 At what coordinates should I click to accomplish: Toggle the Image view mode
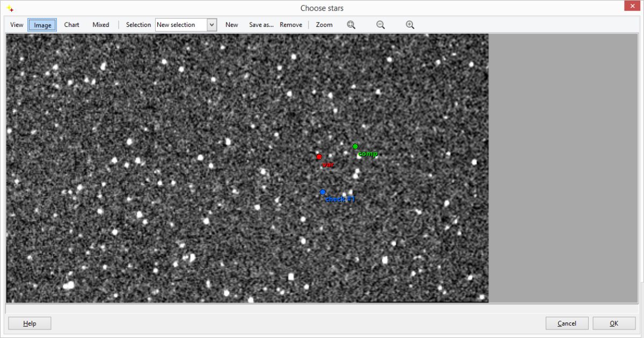click(x=42, y=25)
